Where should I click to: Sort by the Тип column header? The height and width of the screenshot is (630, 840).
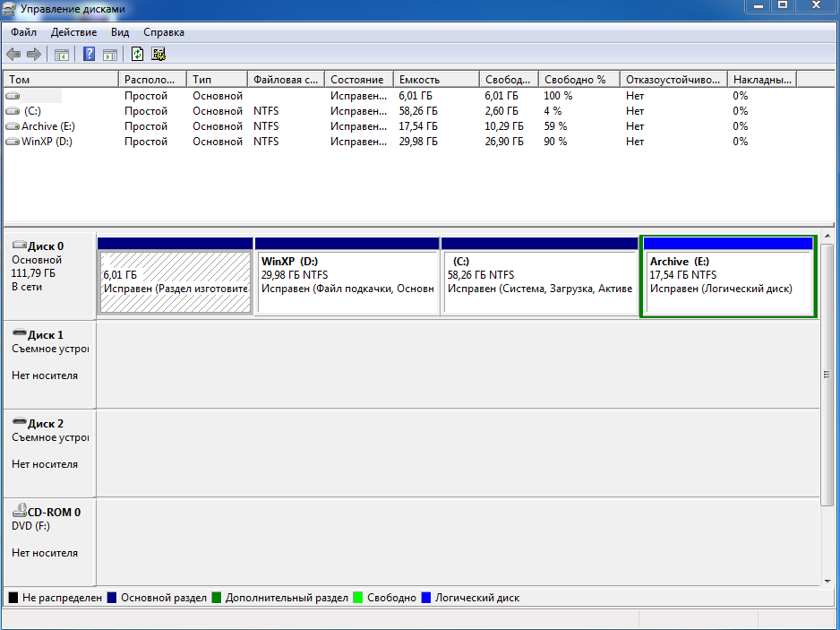click(217, 80)
